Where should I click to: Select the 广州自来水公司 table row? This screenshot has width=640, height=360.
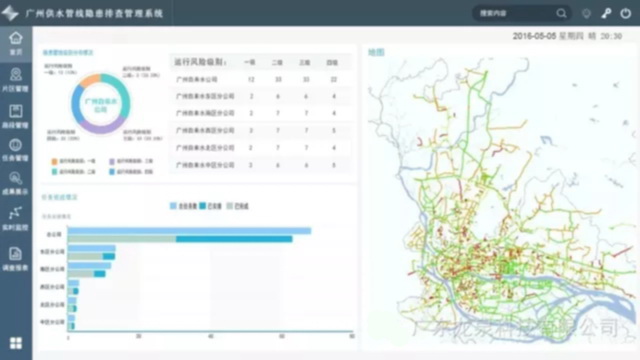click(x=260, y=79)
